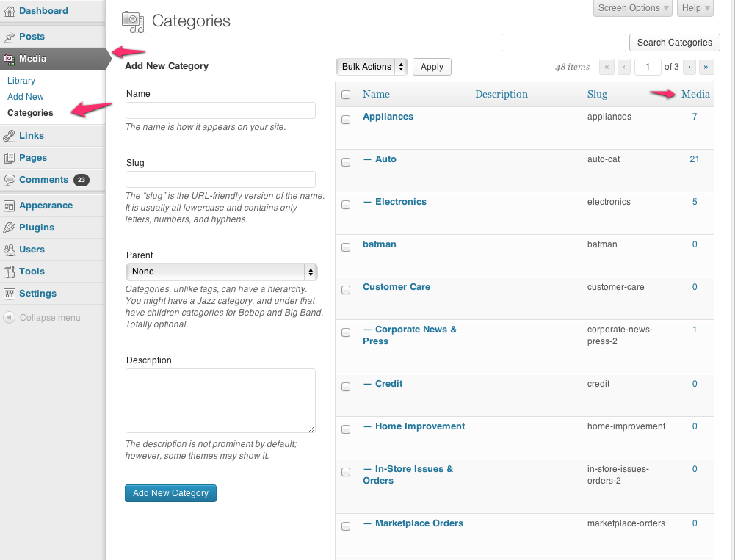
Task: Click the Posts pin icon
Action: click(x=10, y=37)
